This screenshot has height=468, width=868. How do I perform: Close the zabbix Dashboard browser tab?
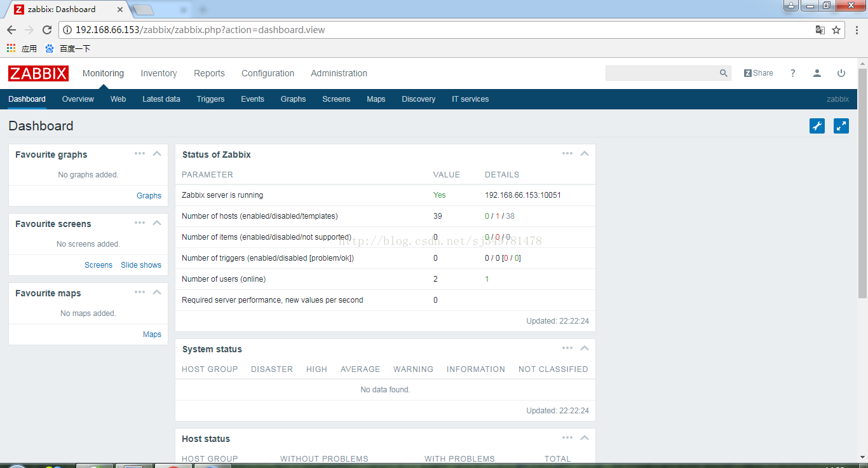tap(120, 10)
